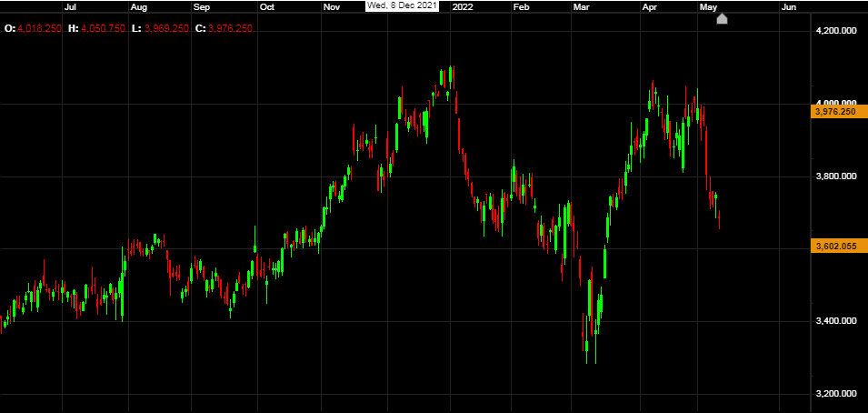Select the orange 3,976.250 price label

click(x=837, y=111)
